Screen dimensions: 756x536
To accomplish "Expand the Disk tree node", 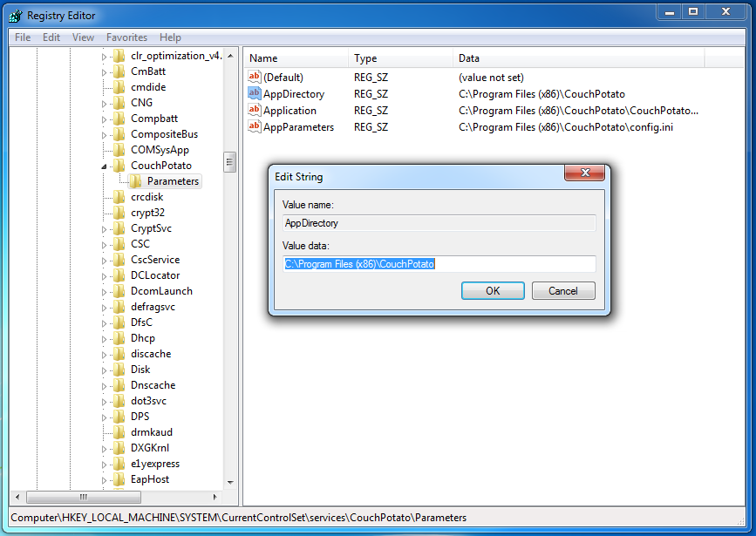I will 104,370.
